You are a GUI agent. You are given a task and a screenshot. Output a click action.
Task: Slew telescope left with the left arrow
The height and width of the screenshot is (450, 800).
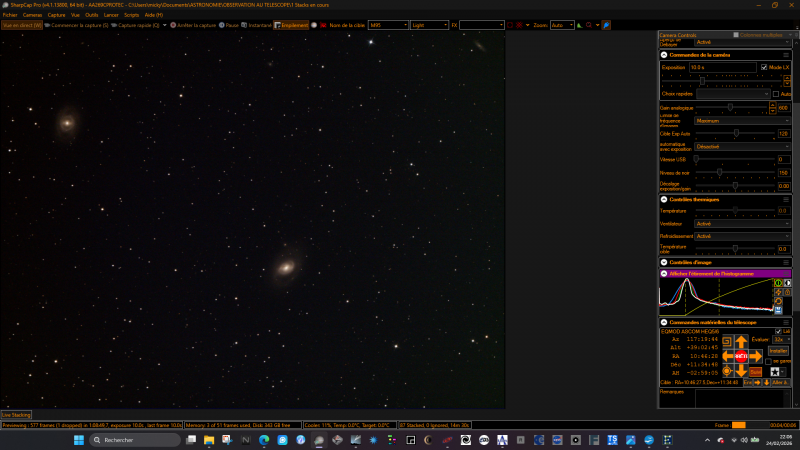(x=728, y=356)
